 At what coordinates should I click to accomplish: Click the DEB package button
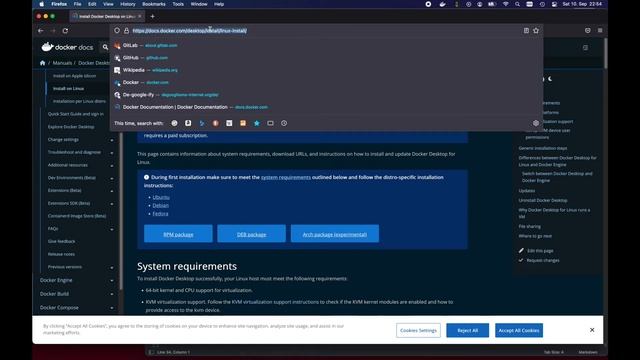click(251, 234)
